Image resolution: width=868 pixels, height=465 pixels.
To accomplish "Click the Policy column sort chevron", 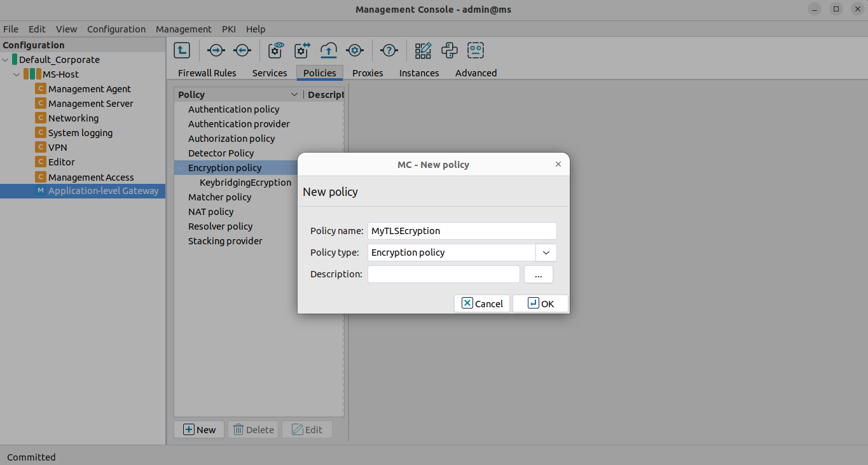I will pos(294,94).
